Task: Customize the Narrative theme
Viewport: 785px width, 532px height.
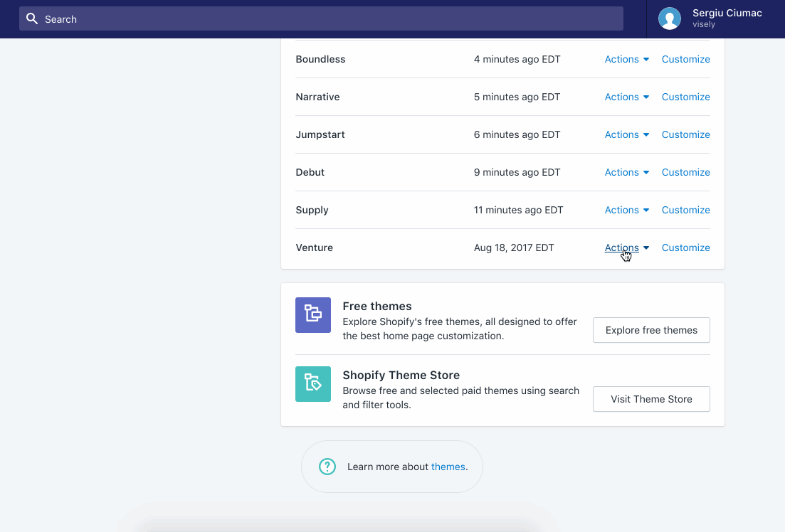Action: click(x=685, y=97)
